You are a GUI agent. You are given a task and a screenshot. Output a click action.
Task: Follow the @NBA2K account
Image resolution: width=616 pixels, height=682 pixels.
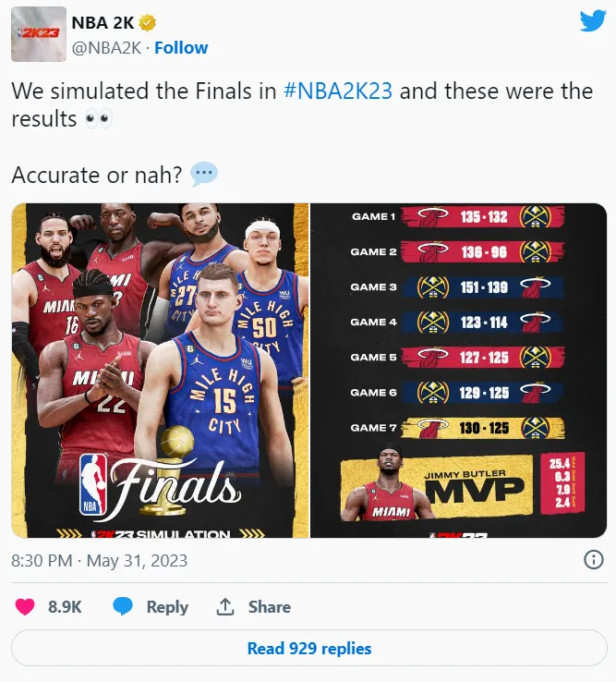click(x=181, y=48)
